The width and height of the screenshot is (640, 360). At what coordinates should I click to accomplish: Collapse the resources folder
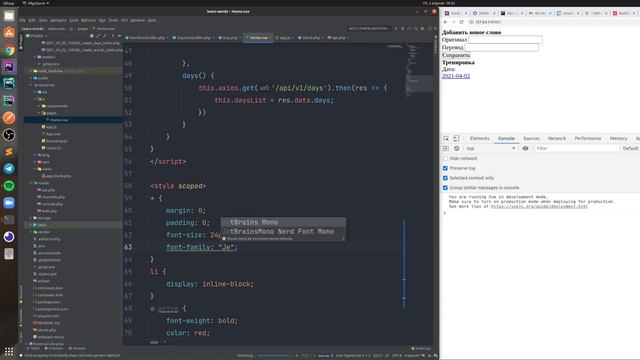30,85
